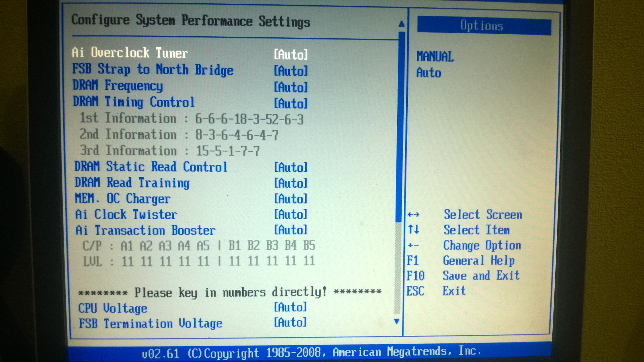Change FSB Strap to North Bridge value

click(x=290, y=71)
